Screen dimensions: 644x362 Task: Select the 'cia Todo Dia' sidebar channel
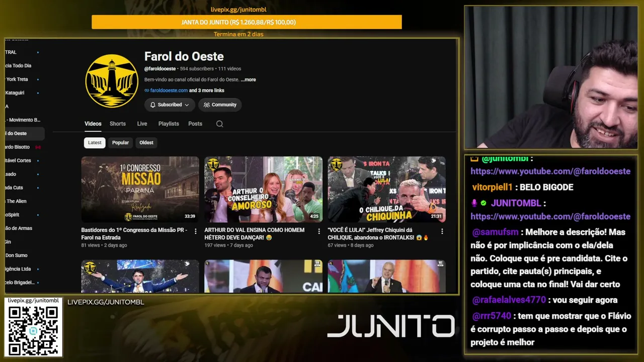click(x=18, y=66)
